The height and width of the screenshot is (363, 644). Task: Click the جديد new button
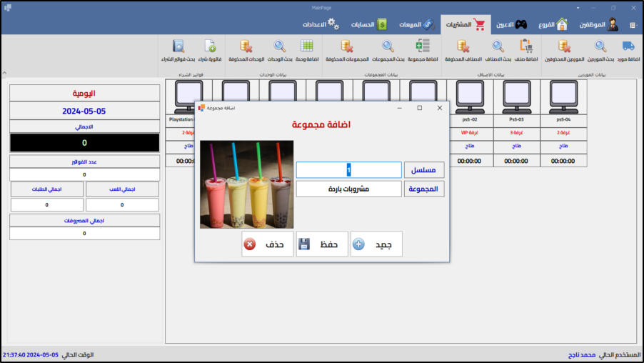[376, 244]
